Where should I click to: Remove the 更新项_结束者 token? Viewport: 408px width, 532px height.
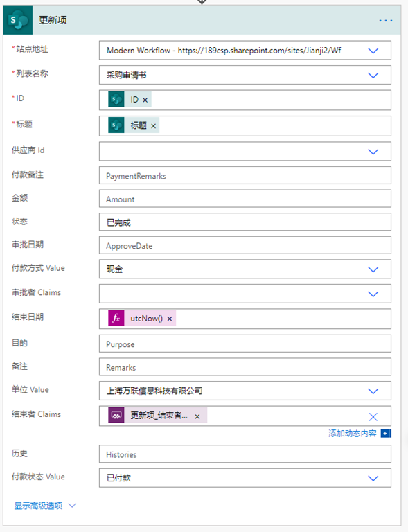point(197,416)
